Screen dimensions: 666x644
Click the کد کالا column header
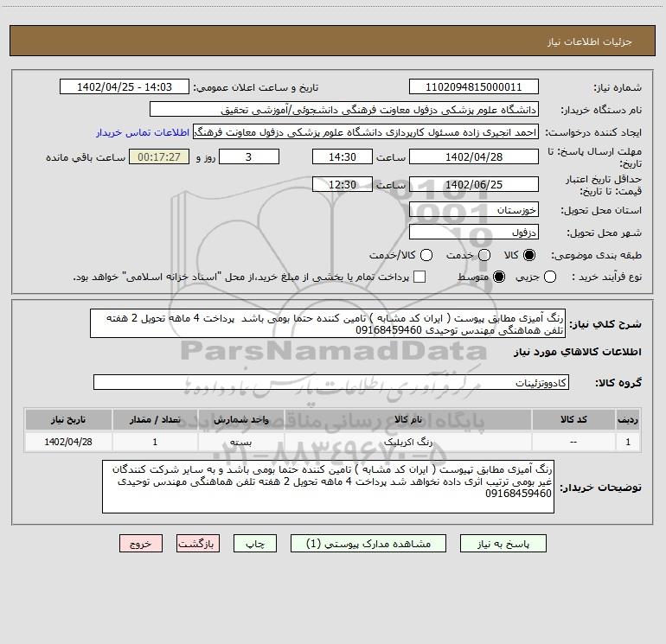pyautogui.click(x=573, y=419)
